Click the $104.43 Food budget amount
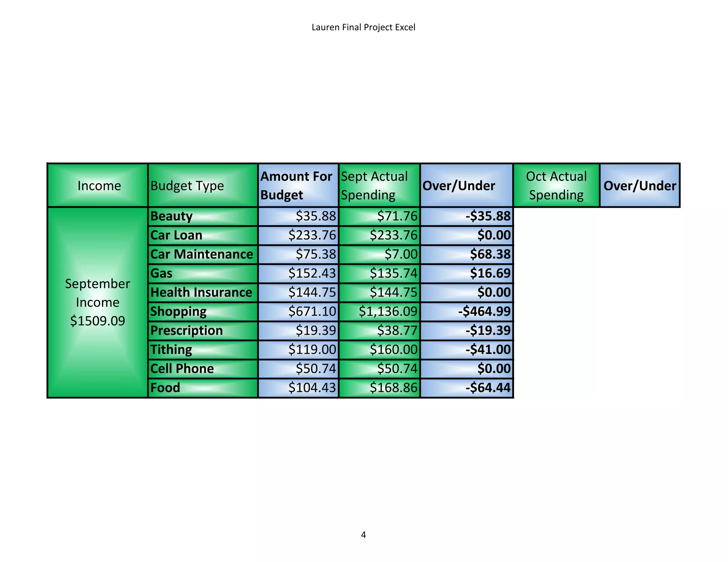The image size is (728, 562). click(x=298, y=388)
